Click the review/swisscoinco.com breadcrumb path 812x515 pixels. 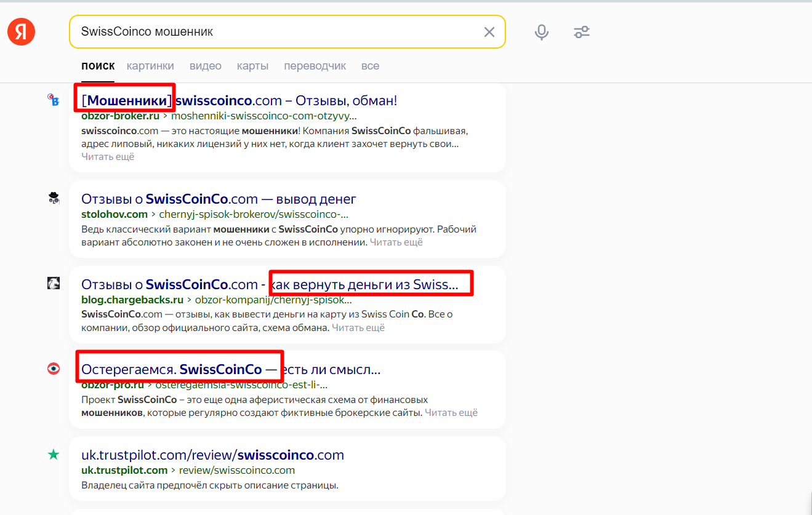(237, 470)
